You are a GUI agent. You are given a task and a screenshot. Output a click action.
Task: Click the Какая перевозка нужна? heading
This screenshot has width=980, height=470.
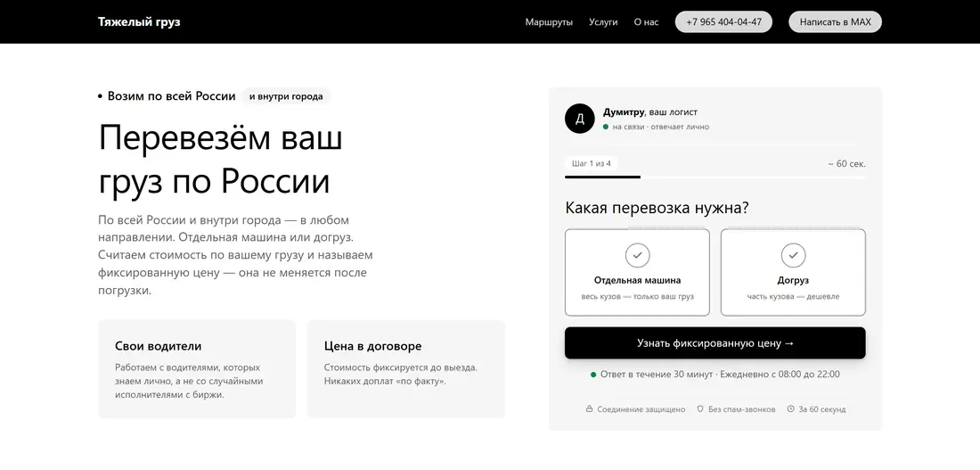click(657, 208)
